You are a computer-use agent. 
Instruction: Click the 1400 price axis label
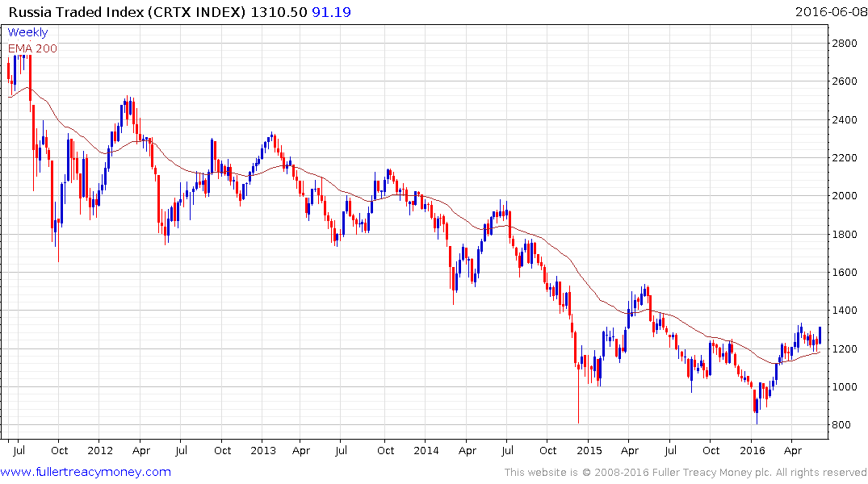845,311
